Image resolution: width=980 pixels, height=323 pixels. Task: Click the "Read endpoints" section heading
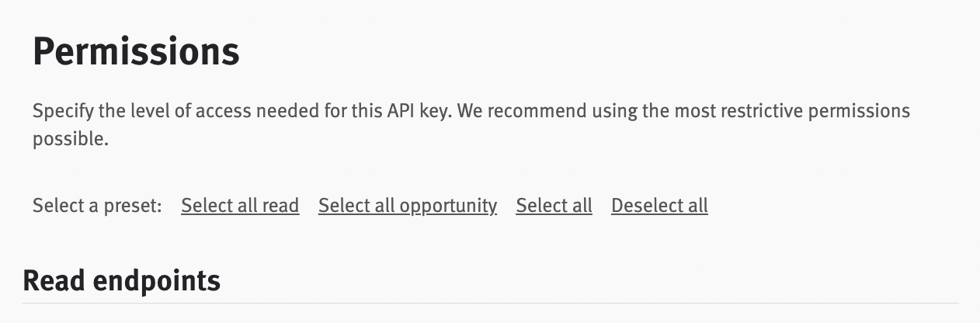pos(122,280)
